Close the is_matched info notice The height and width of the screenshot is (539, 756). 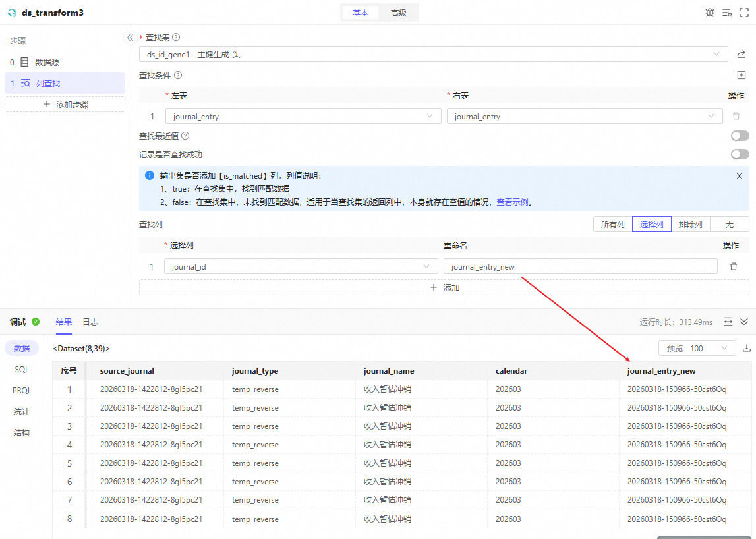pyautogui.click(x=739, y=176)
